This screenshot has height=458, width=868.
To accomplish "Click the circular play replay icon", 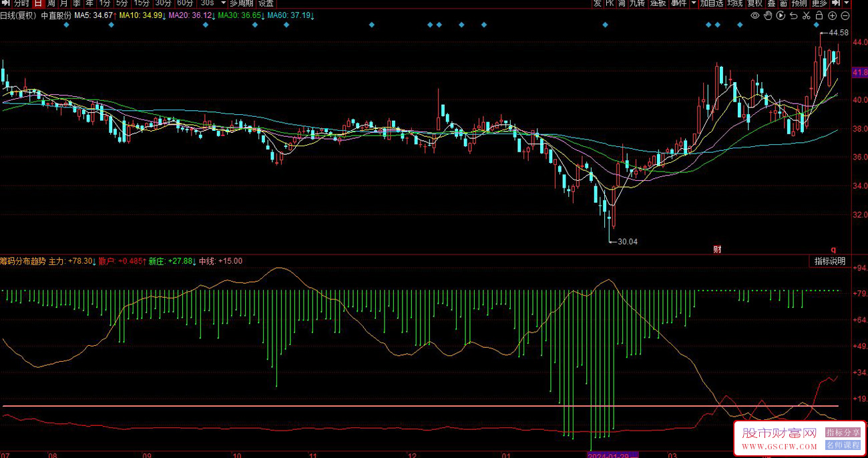I will point(781,15).
